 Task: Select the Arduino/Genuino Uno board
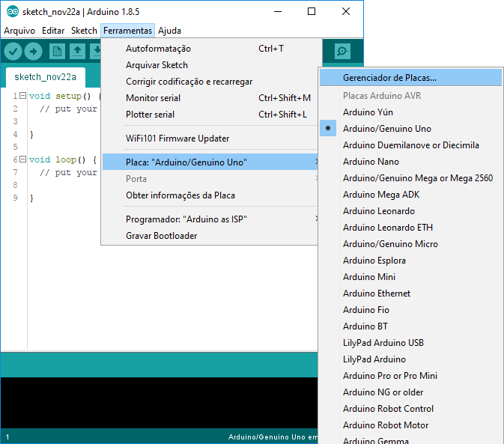tap(411, 129)
